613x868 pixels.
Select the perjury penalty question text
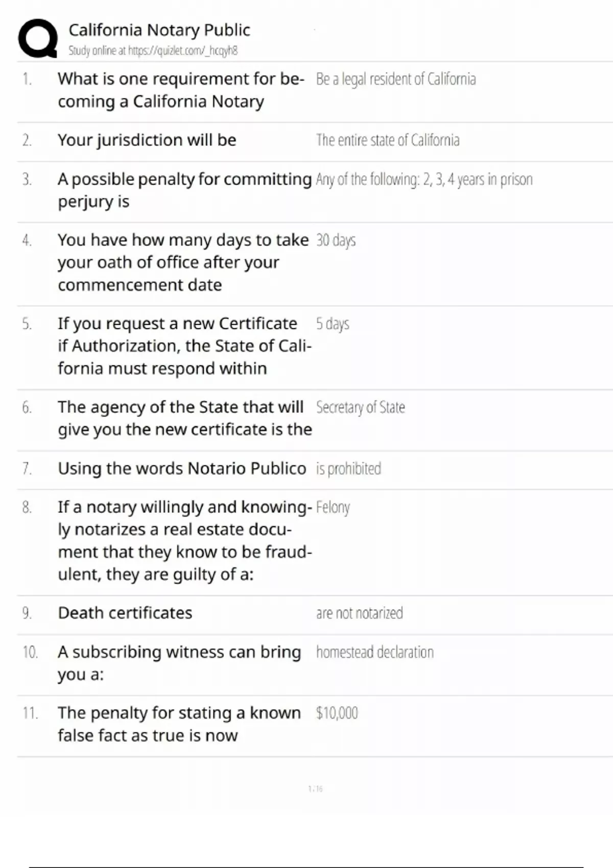(x=184, y=190)
